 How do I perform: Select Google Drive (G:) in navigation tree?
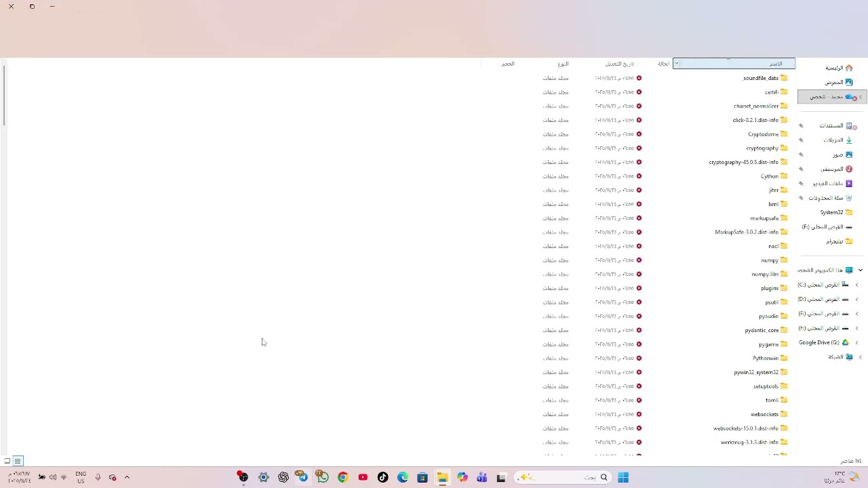coord(824,342)
